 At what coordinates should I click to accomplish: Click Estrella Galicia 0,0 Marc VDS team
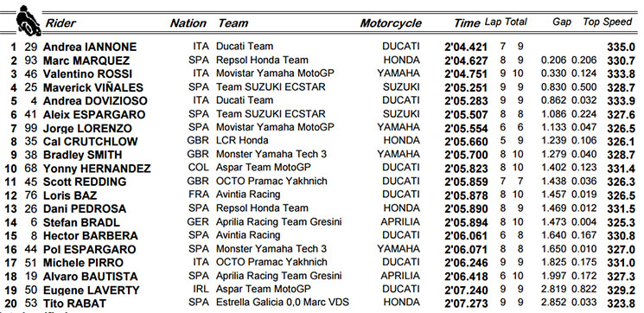pyautogui.click(x=283, y=303)
